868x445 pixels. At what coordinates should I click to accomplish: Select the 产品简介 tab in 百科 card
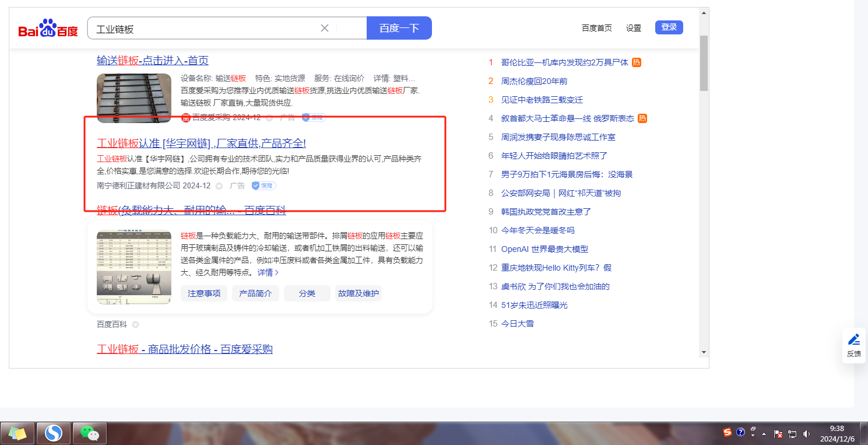pyautogui.click(x=255, y=293)
